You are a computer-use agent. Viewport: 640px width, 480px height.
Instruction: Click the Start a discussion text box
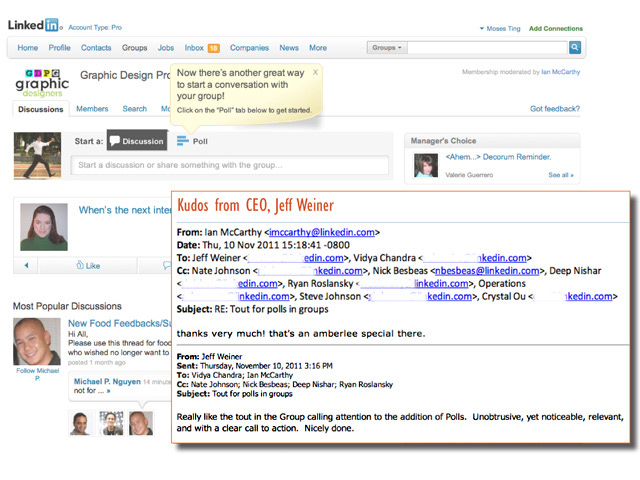click(229, 165)
